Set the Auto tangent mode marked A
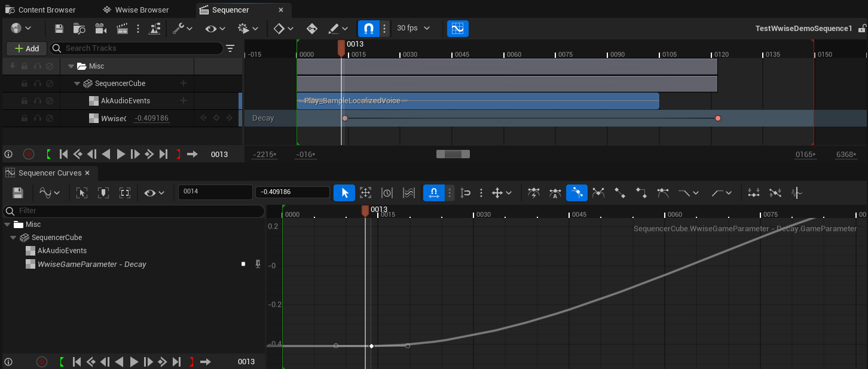 555,193
